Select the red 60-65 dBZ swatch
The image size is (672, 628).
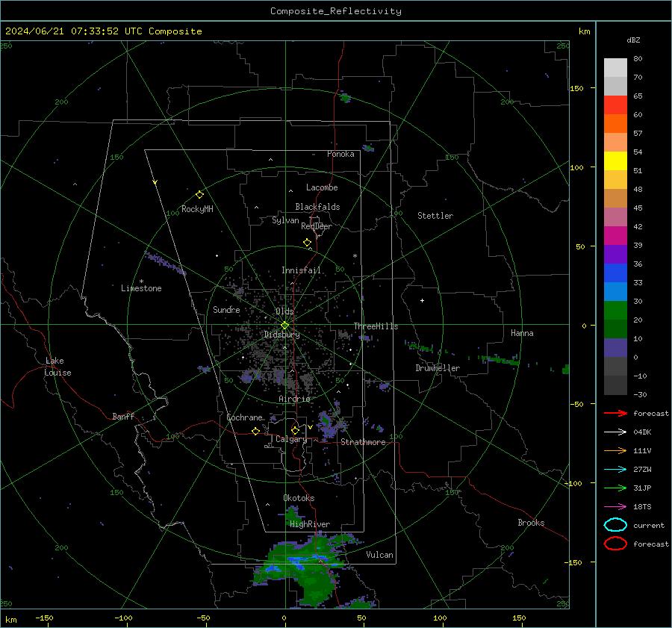(615, 105)
